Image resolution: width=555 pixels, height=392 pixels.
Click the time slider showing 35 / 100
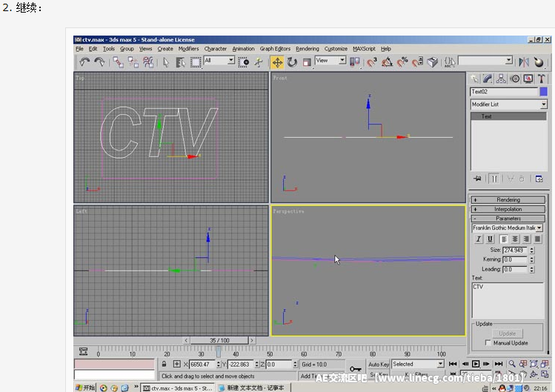click(x=219, y=340)
